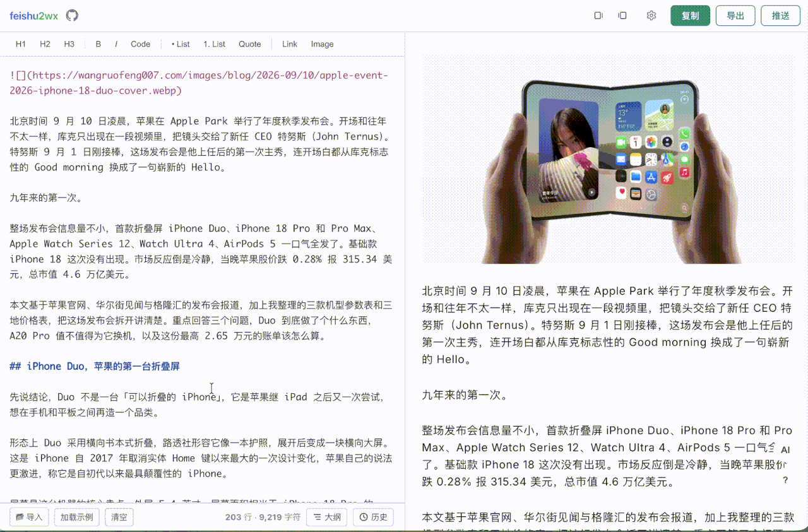Click preview paragraph starting '整场发布会信息量不小'
Screen dimensions: 808x532
607,456
